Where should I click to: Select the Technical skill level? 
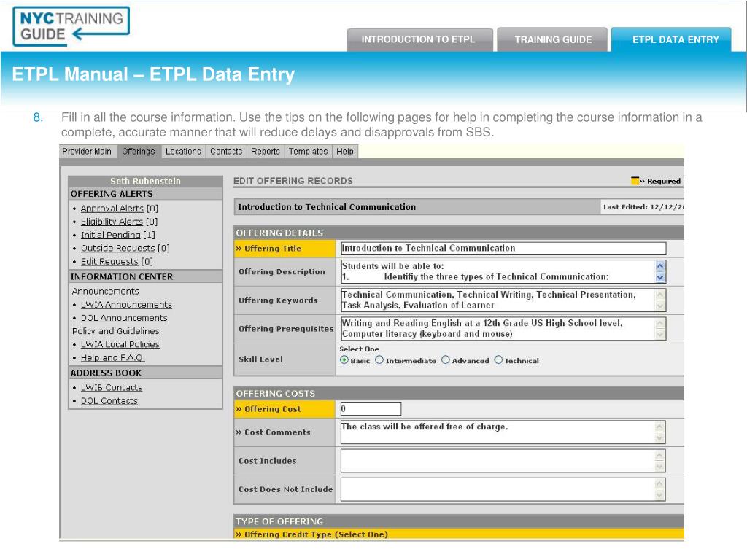[x=498, y=360]
